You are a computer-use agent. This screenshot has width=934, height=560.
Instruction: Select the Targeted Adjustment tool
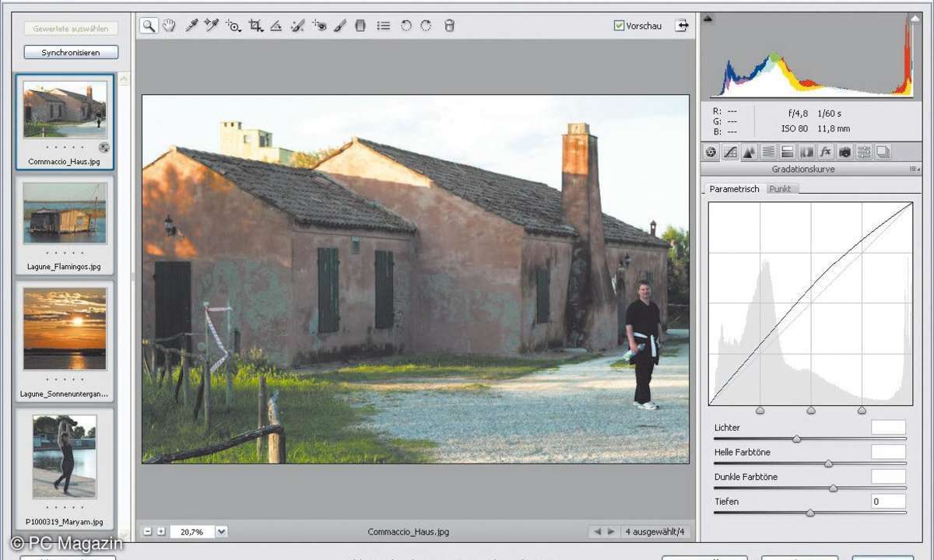(x=233, y=26)
